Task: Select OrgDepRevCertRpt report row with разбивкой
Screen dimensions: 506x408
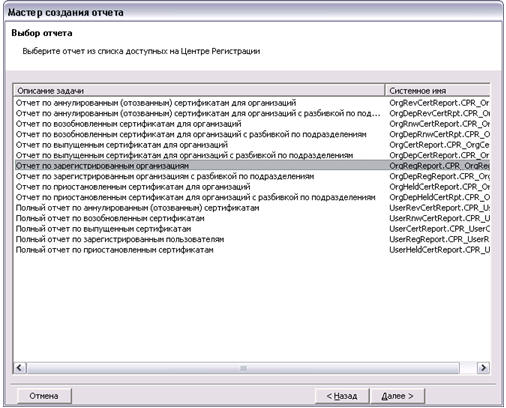Action: pyautogui.click(x=252, y=113)
